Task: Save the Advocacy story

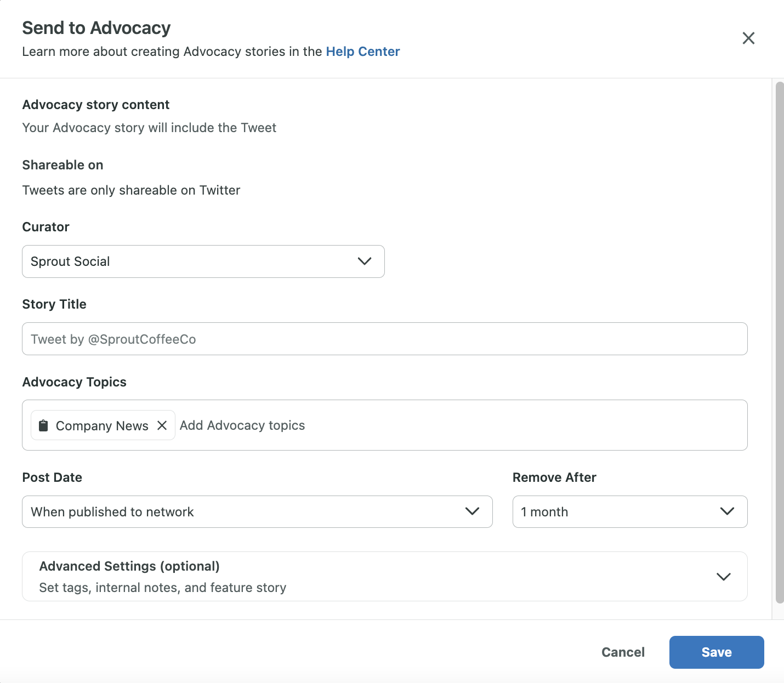Action: [717, 652]
